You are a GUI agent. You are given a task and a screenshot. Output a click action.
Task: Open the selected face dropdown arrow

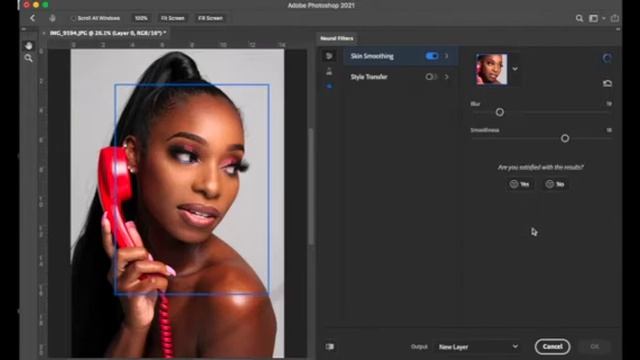coord(515,69)
